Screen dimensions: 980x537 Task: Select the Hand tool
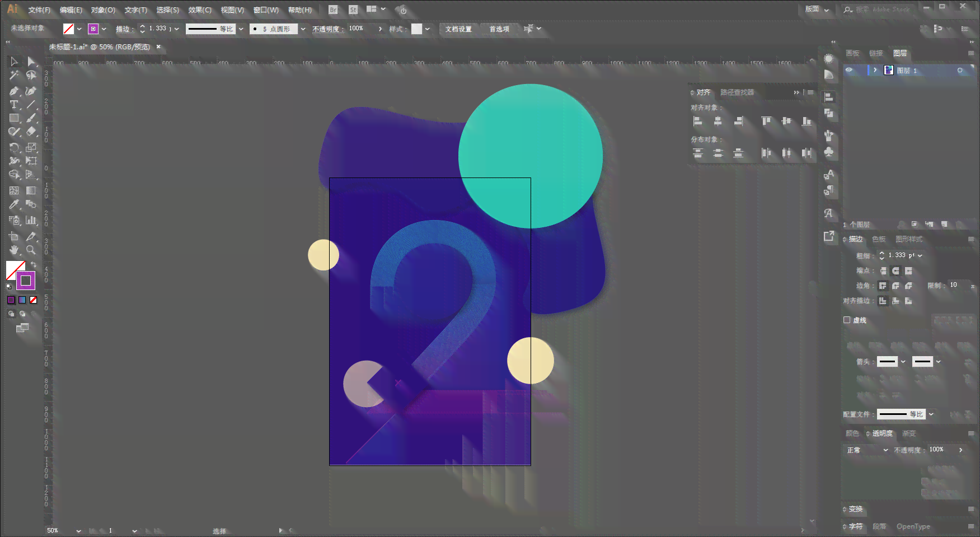pyautogui.click(x=14, y=250)
